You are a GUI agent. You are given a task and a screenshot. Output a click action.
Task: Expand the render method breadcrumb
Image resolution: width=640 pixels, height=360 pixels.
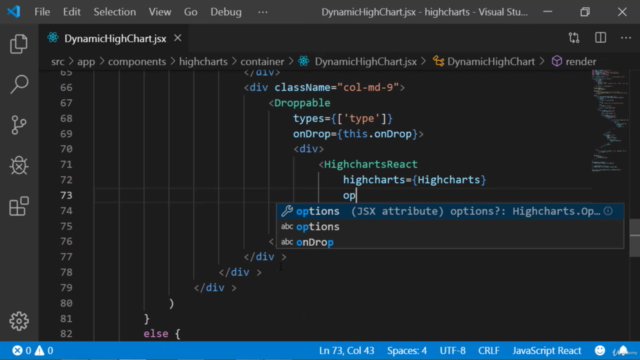(x=581, y=62)
